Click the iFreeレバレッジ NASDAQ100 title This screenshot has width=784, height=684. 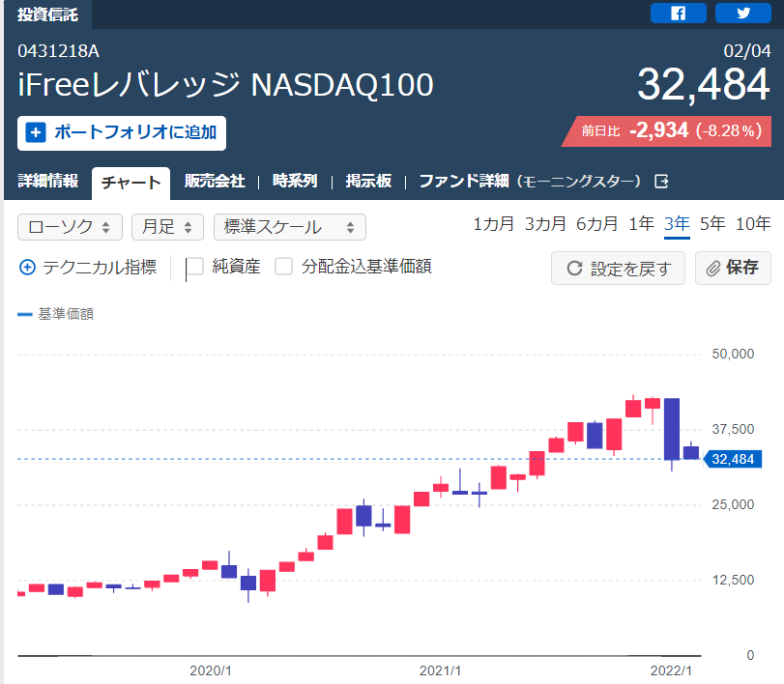(x=225, y=84)
